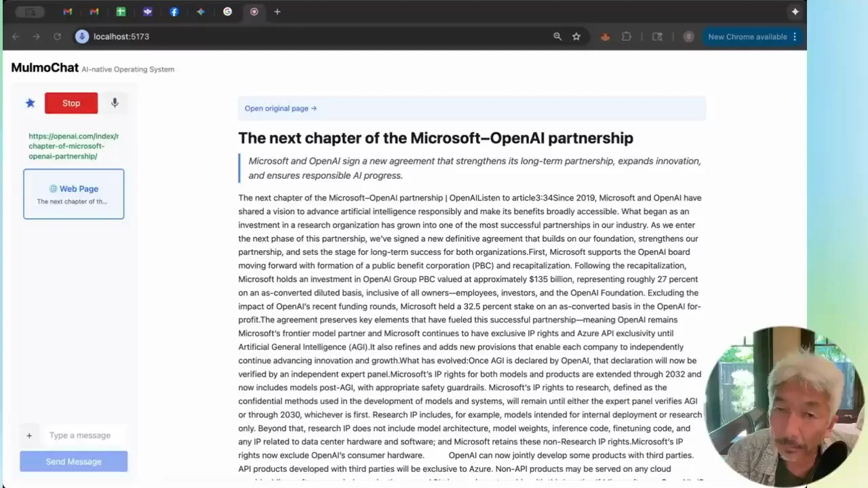
Task: Switch to the second Gmail tab
Action: 94,12
